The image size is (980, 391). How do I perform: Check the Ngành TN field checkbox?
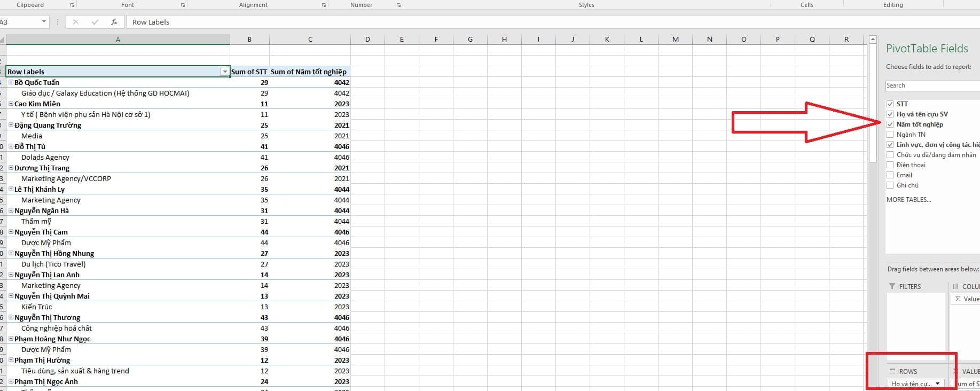890,134
